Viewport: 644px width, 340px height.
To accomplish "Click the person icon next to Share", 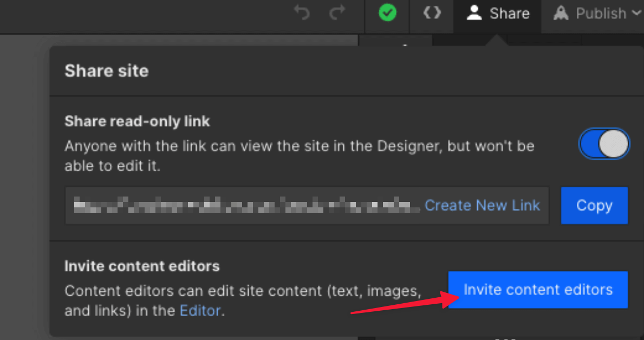I will [x=474, y=12].
